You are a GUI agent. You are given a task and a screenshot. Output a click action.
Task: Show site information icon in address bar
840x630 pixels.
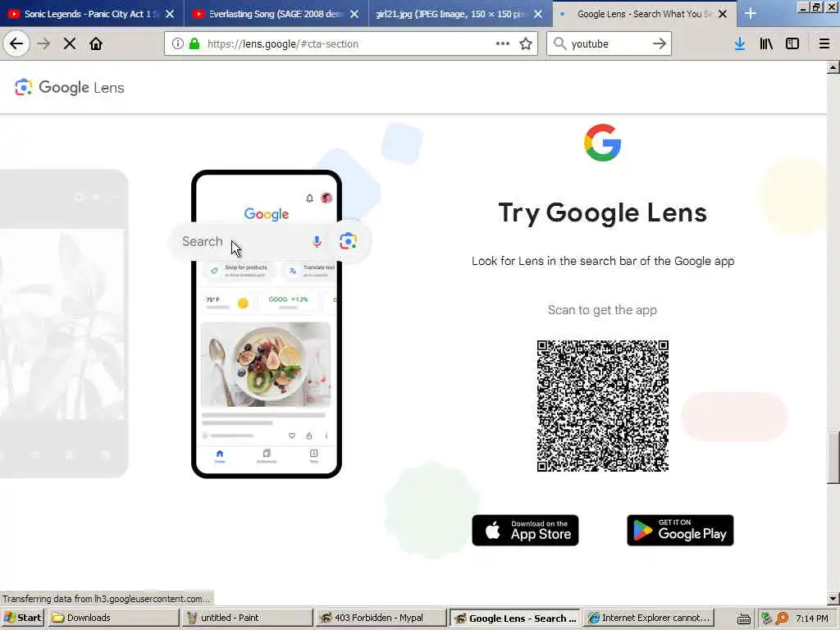tap(178, 44)
